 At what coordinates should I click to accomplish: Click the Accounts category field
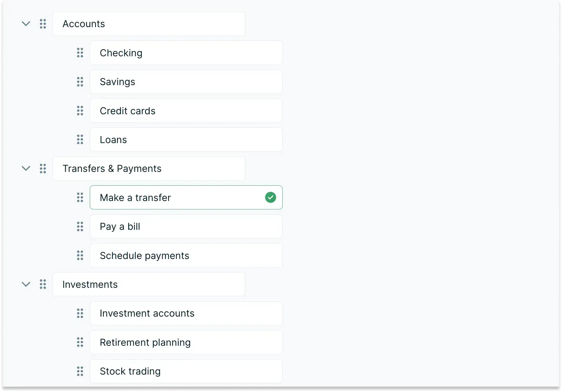(149, 24)
